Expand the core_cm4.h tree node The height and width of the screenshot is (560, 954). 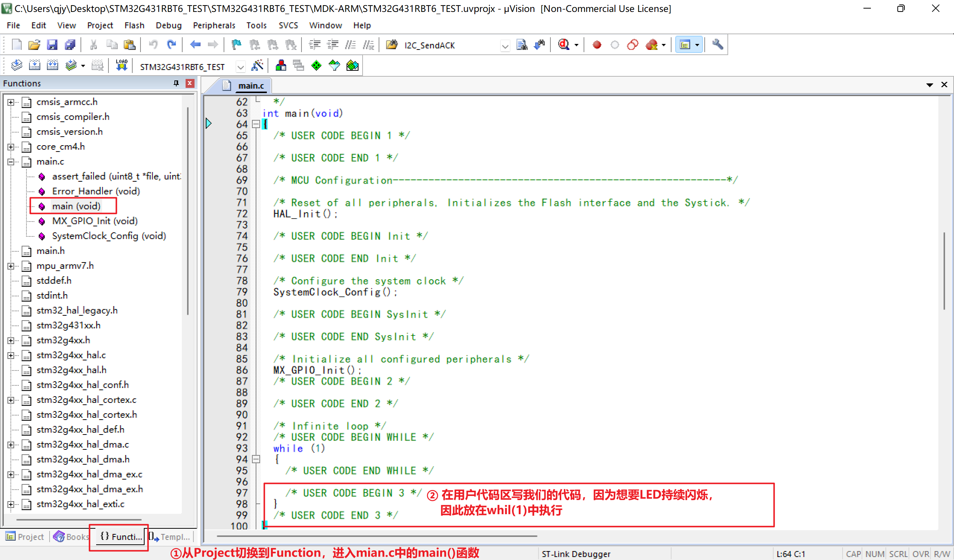(11, 147)
